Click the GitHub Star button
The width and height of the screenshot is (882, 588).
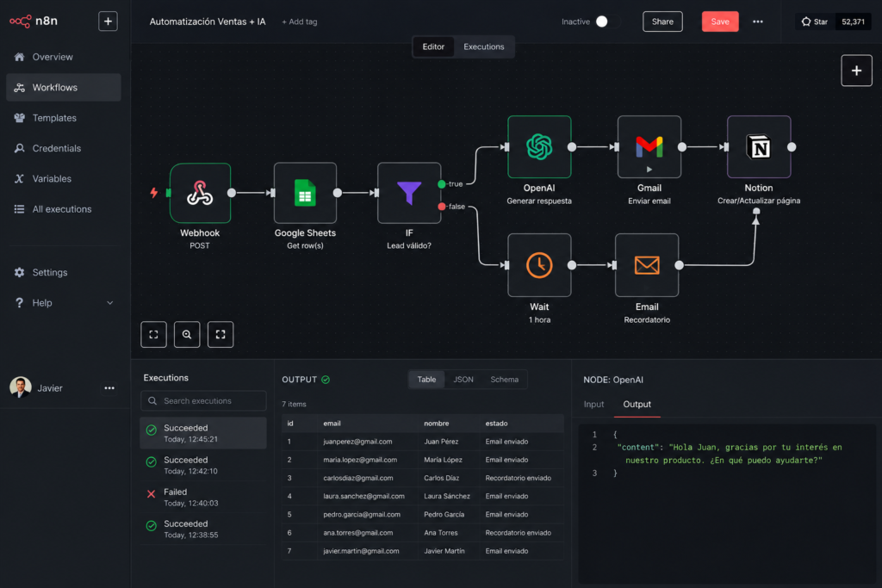point(814,22)
